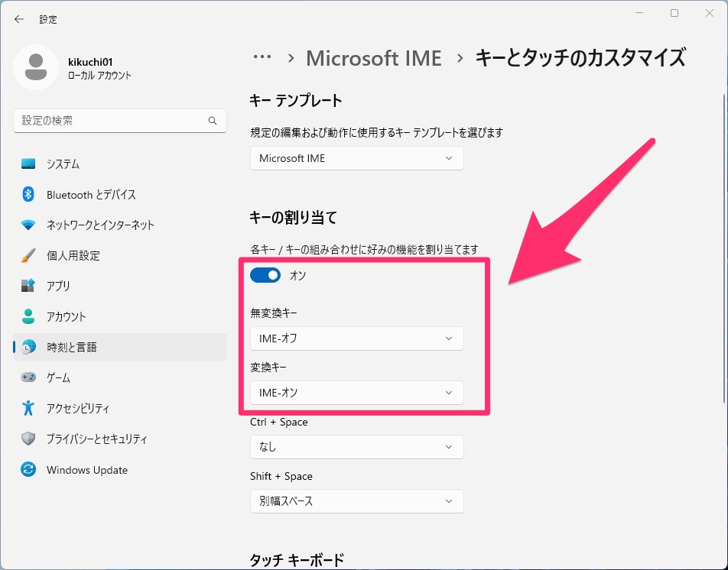
Task: Click the Bluetooth とデバイス icon
Action: 28,194
